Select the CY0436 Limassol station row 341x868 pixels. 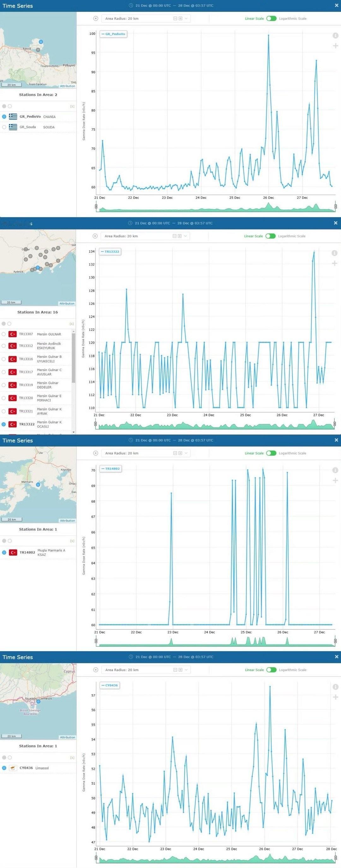point(38,768)
